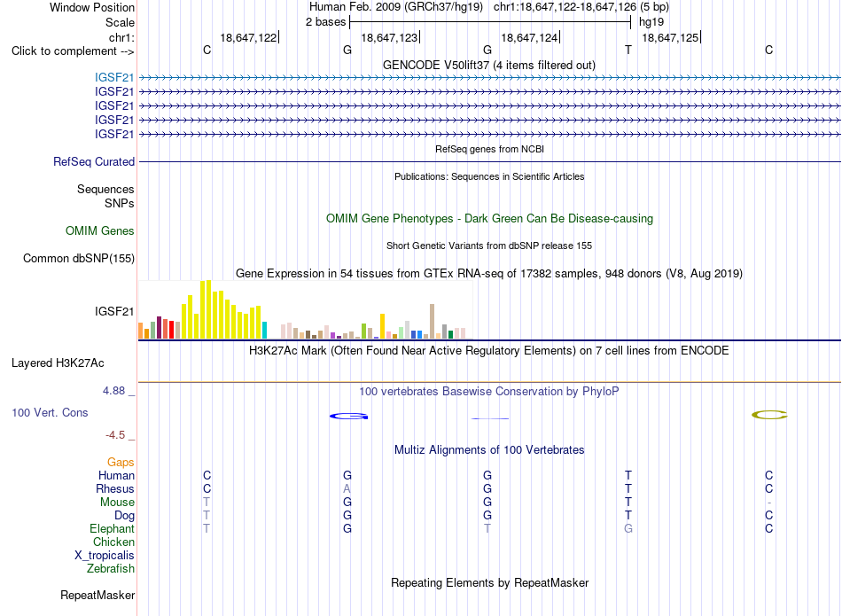Open the RefSeq Curated track label

(x=94, y=161)
